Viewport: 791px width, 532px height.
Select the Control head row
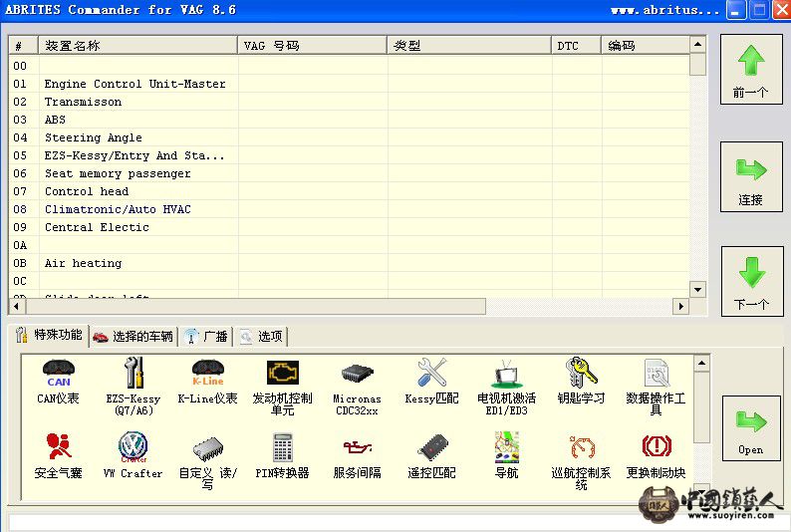coord(349,191)
